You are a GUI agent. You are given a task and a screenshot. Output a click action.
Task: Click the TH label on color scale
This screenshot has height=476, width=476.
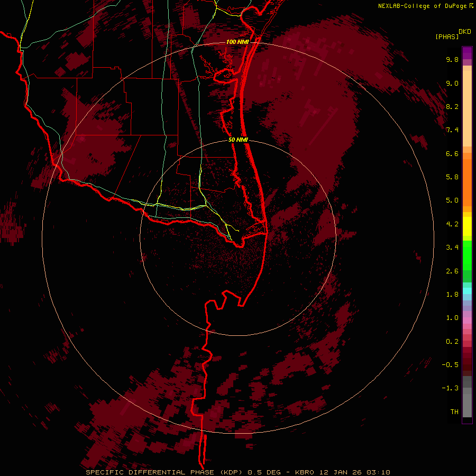tap(454, 412)
